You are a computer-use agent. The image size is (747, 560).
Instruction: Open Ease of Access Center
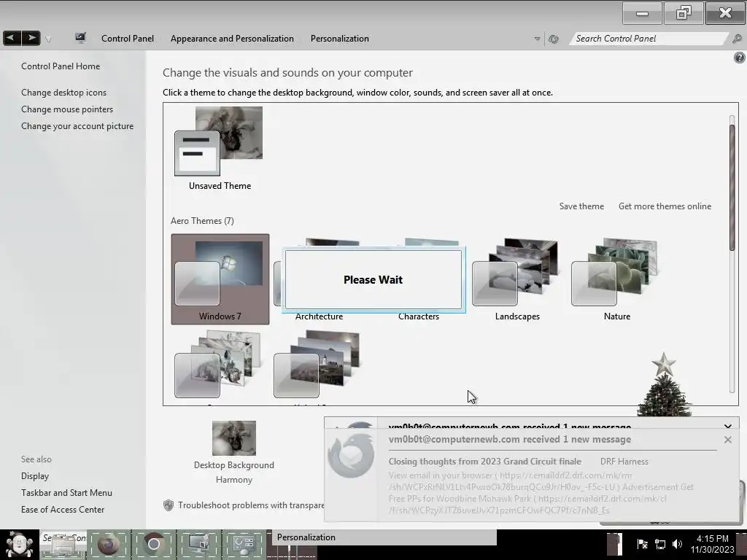point(63,509)
